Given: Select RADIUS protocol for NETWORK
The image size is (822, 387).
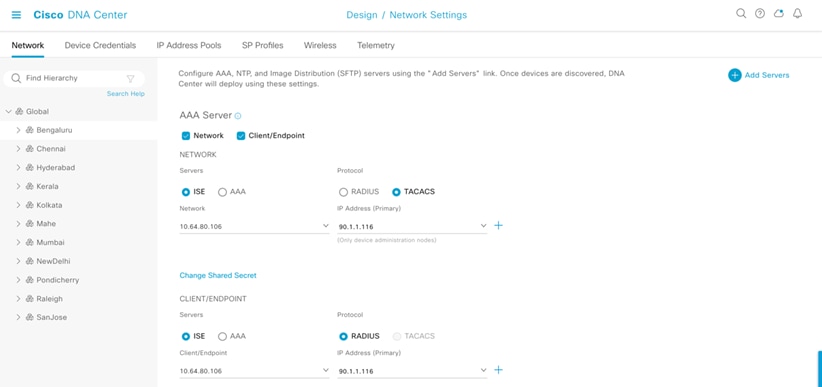Looking at the screenshot, I should 343,192.
